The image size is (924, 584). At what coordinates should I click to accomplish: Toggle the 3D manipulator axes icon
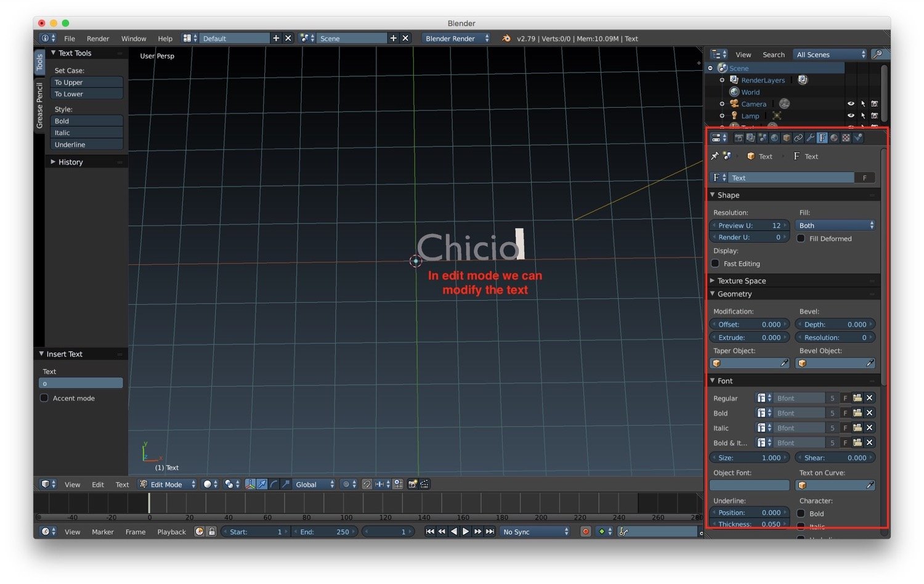251,484
